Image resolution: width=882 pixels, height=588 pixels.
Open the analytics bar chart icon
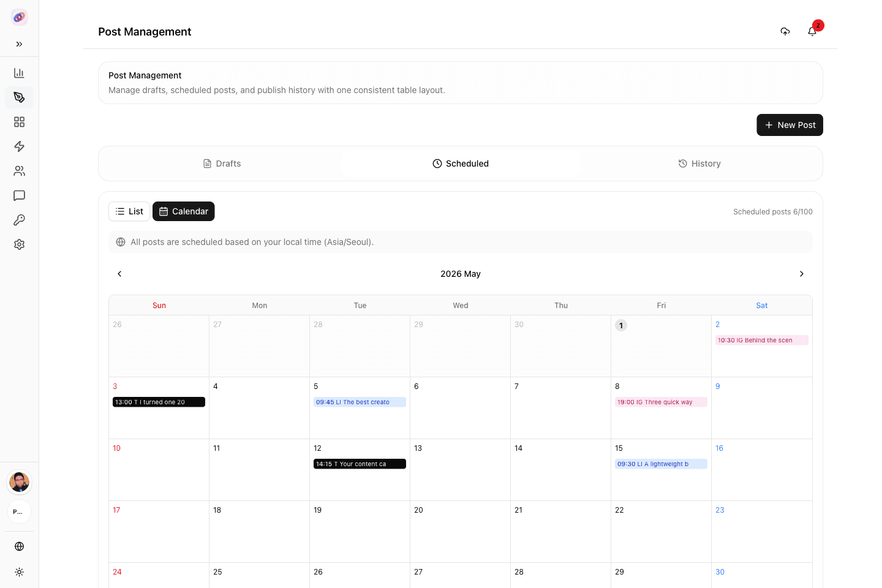coord(19,73)
